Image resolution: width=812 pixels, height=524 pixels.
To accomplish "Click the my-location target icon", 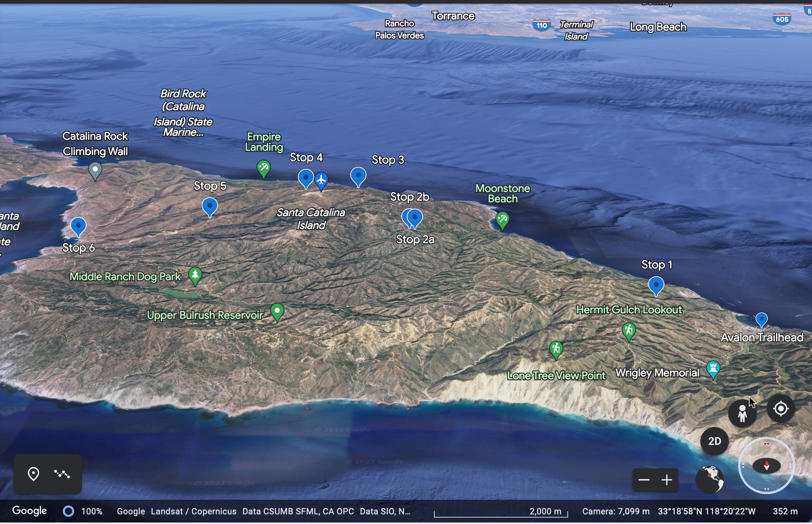I will (x=781, y=409).
